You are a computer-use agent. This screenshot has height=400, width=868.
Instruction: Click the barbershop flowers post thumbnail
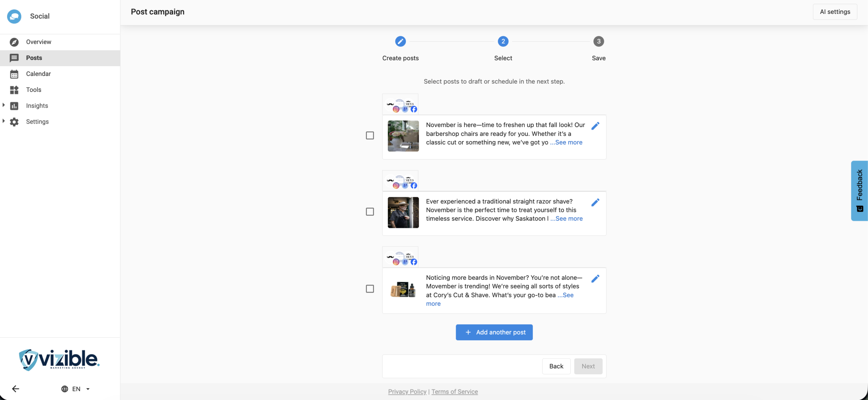pyautogui.click(x=403, y=136)
